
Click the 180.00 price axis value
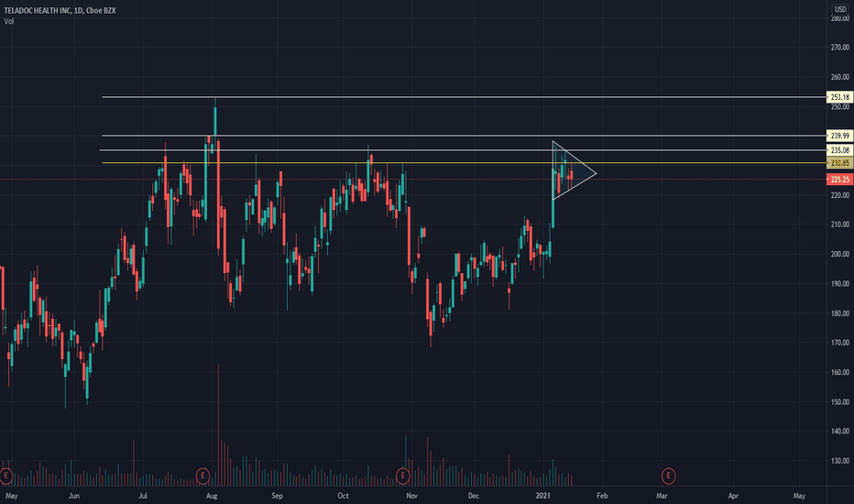click(840, 313)
